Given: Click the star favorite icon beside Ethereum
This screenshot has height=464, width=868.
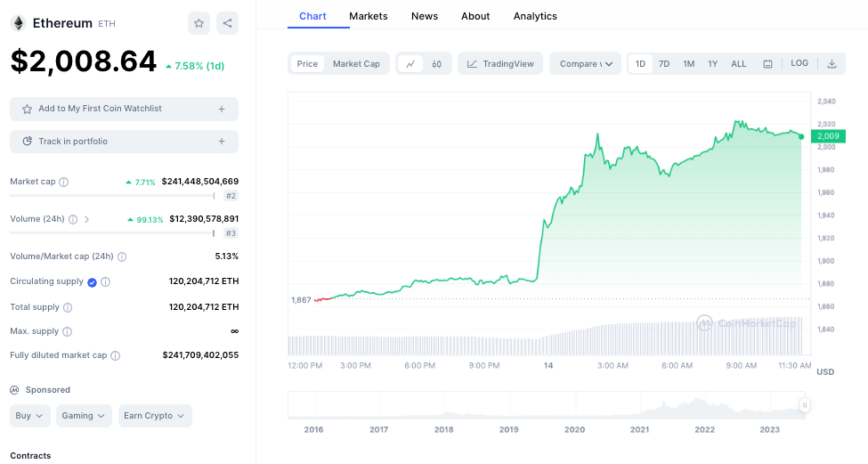Looking at the screenshot, I should tap(199, 23).
